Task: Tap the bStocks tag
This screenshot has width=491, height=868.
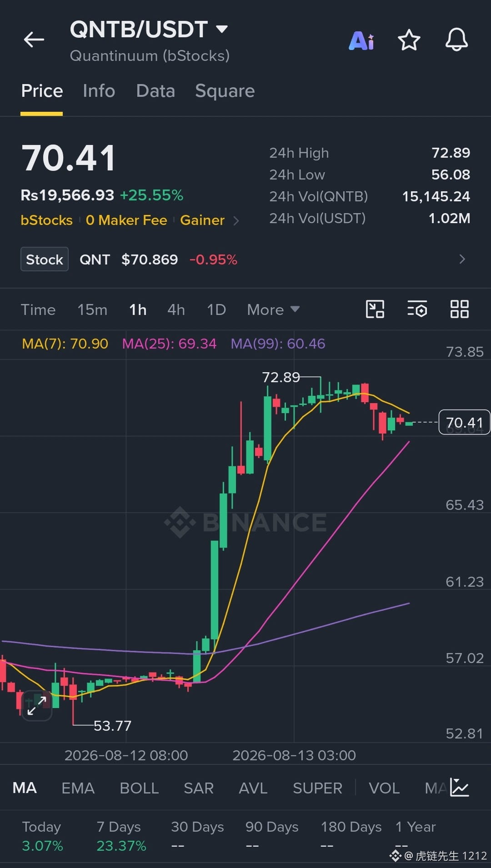Action: point(46,220)
